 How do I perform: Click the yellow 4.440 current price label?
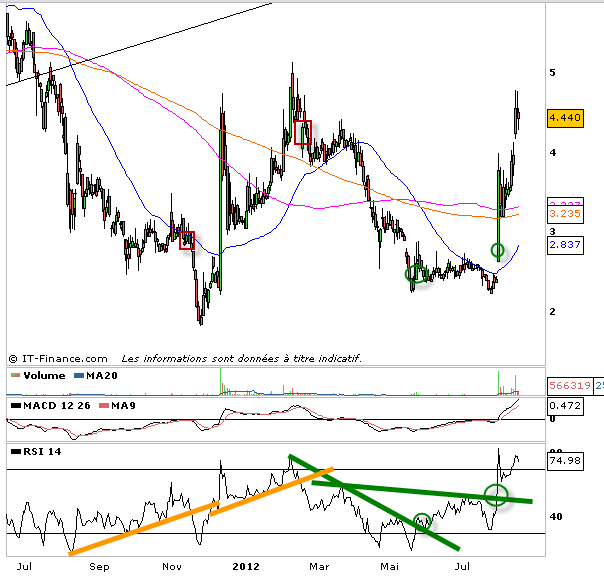[x=566, y=118]
